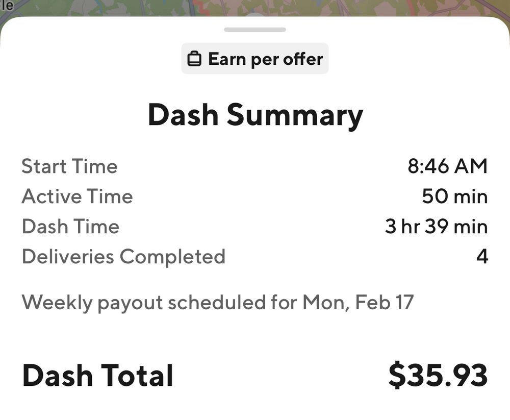The height and width of the screenshot is (420, 510).
Task: Click the 3 hr 39 min value
Action: (436, 227)
